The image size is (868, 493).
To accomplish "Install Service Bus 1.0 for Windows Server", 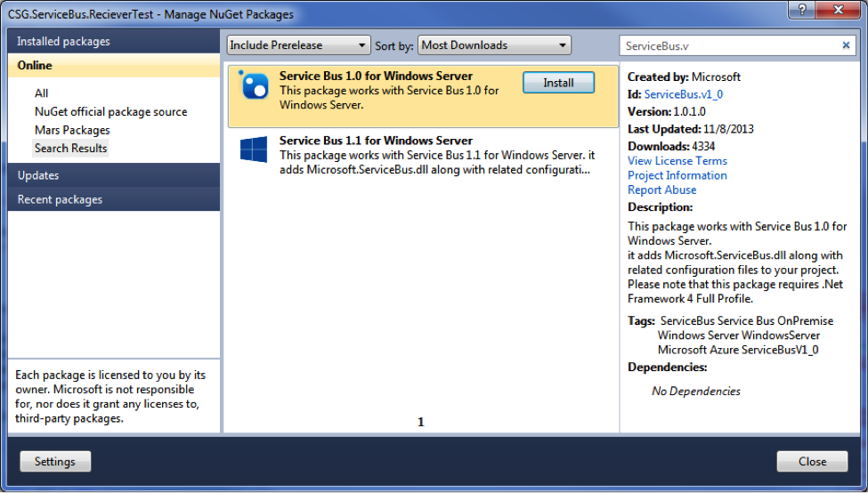I will [x=558, y=83].
